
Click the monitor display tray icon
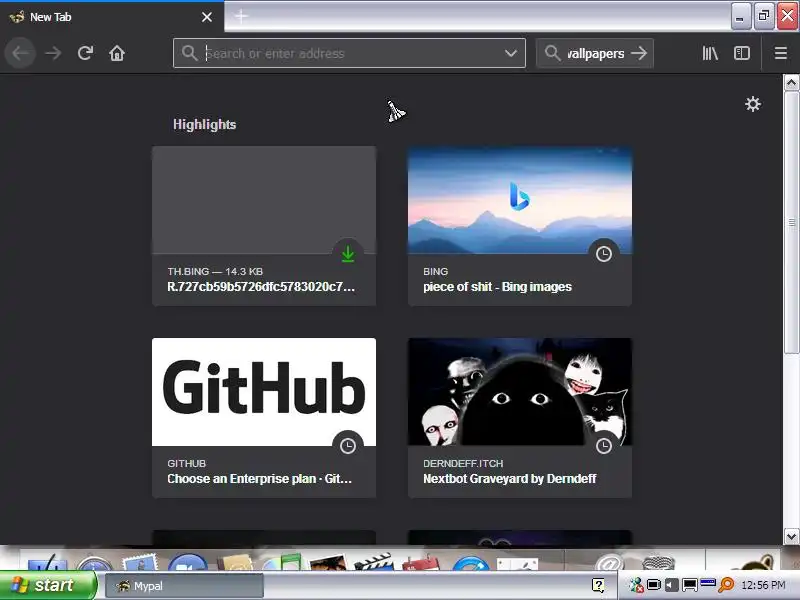click(690, 585)
